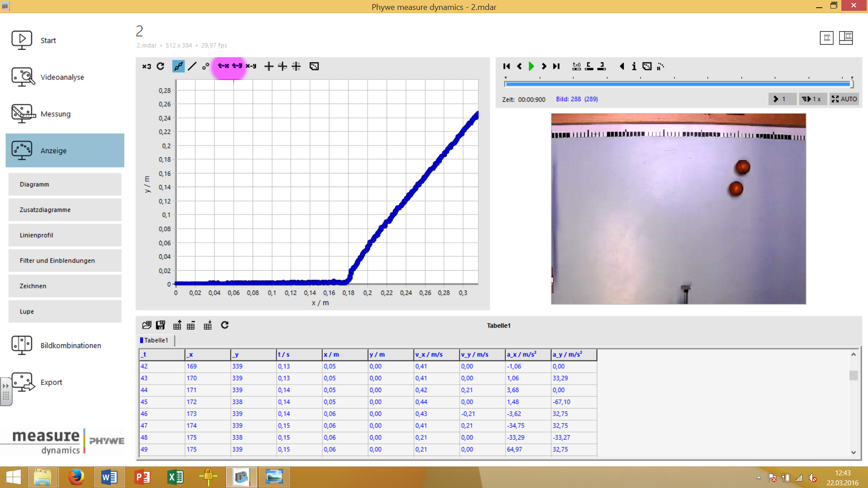Open frame step size selector
Viewport: 868px width, 488px height.
pyautogui.click(x=782, y=99)
